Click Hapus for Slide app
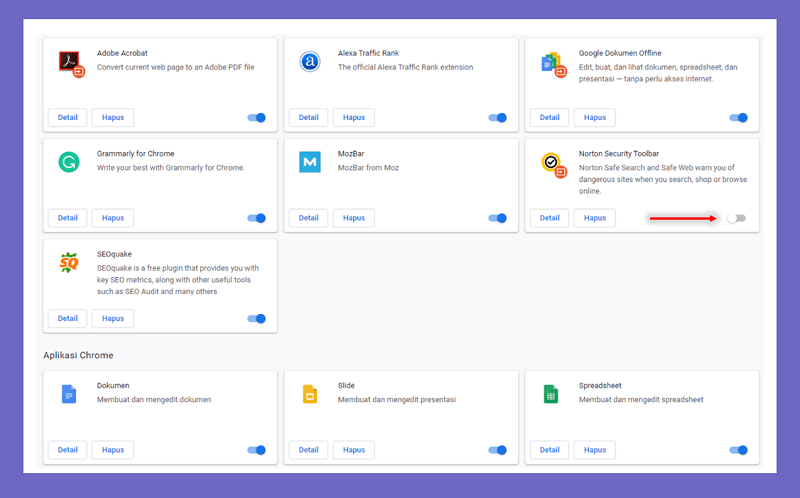The width and height of the screenshot is (800, 498). (x=354, y=450)
